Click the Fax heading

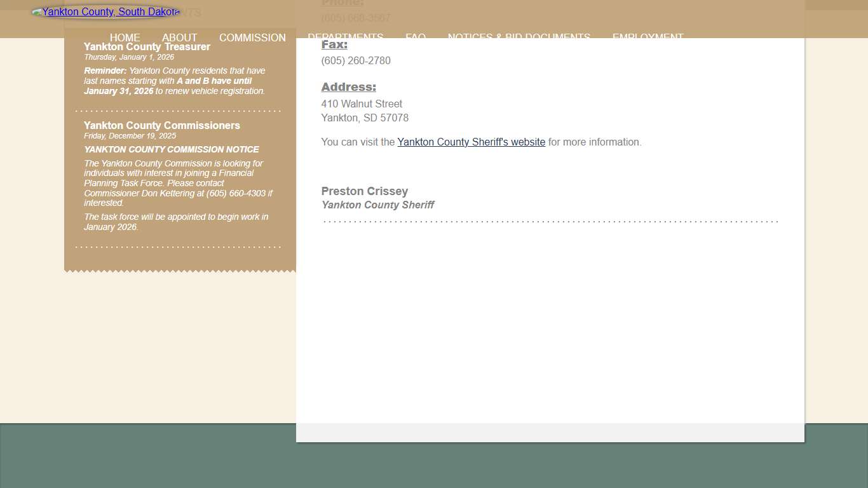(334, 44)
